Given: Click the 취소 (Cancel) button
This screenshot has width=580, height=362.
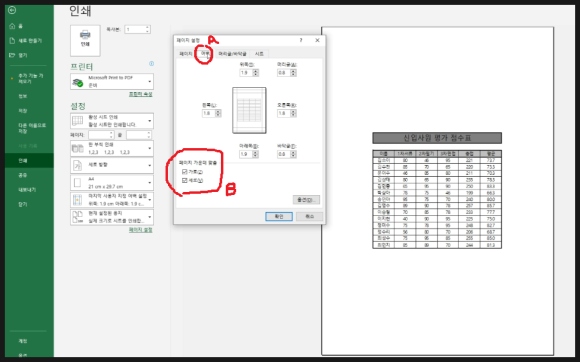Looking at the screenshot, I should click(309, 216).
